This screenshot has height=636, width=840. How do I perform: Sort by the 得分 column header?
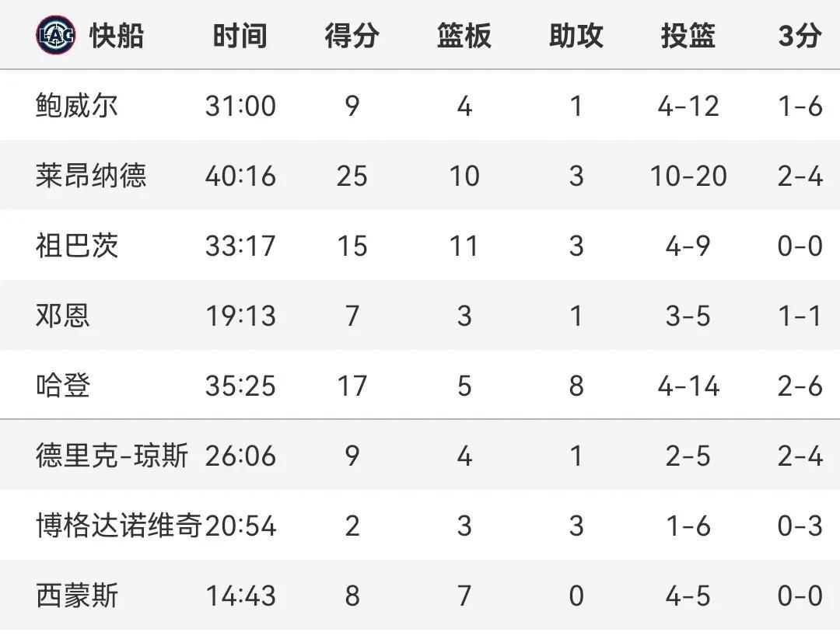click(352, 36)
